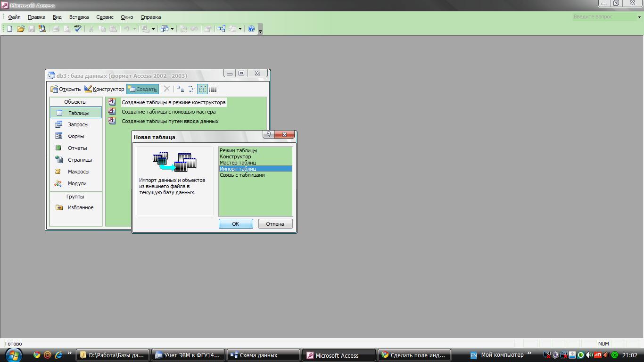Viewport: 644px width, 362px height.
Task: Click the wizard icon beside 'Создание таблицы с помощью мастера'
Action: click(x=112, y=111)
